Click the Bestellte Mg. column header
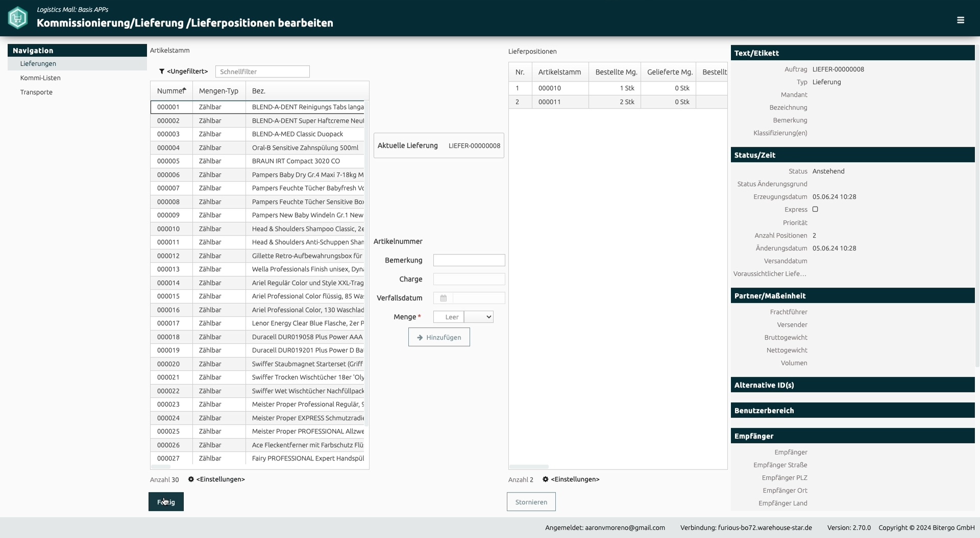The height and width of the screenshot is (538, 980). [x=615, y=72]
